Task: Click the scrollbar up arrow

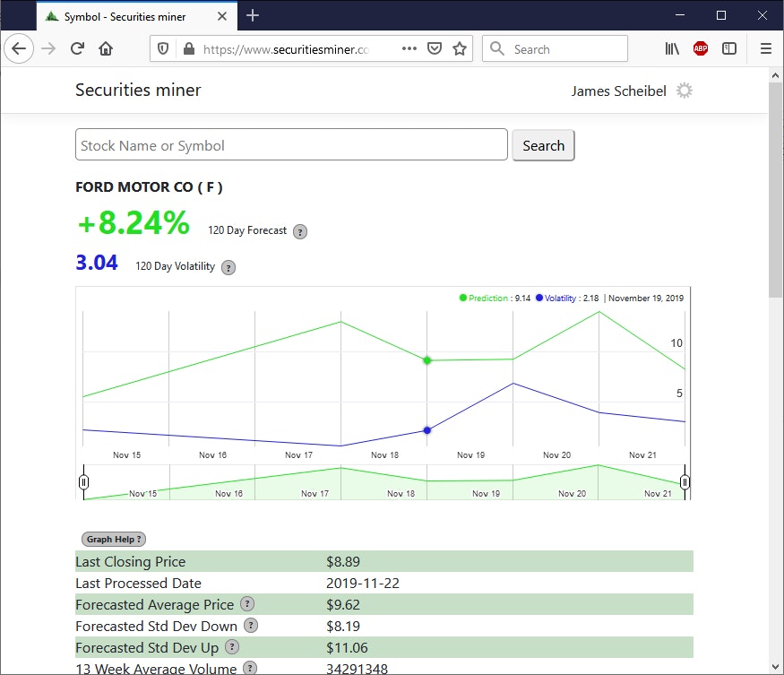Action: pyautogui.click(x=776, y=75)
